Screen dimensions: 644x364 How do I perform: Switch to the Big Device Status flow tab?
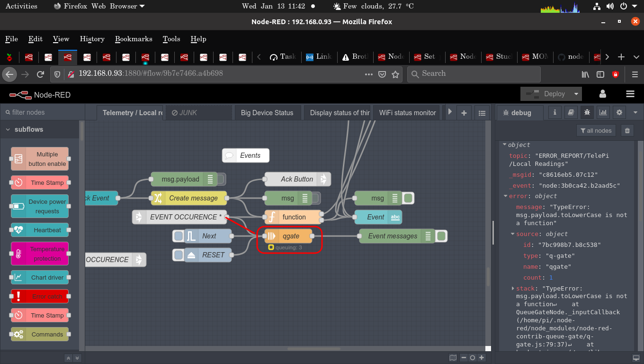click(x=268, y=112)
